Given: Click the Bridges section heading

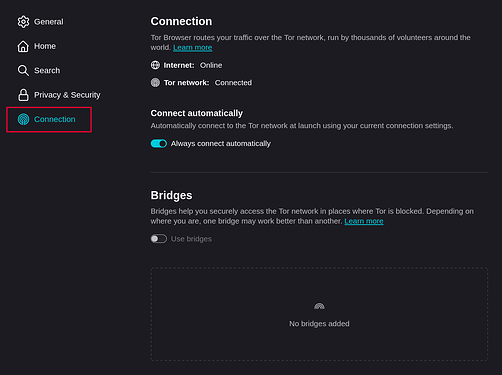Looking at the screenshot, I should [171, 195].
